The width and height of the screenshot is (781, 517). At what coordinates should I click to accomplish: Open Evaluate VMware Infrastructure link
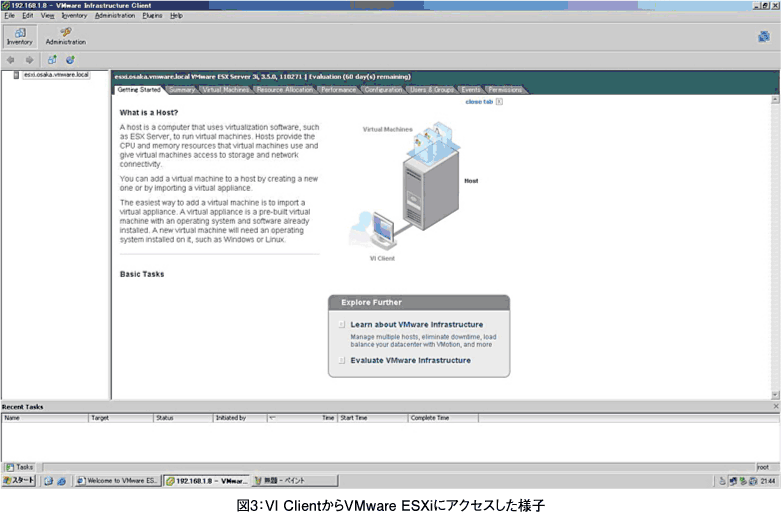[x=410, y=360]
